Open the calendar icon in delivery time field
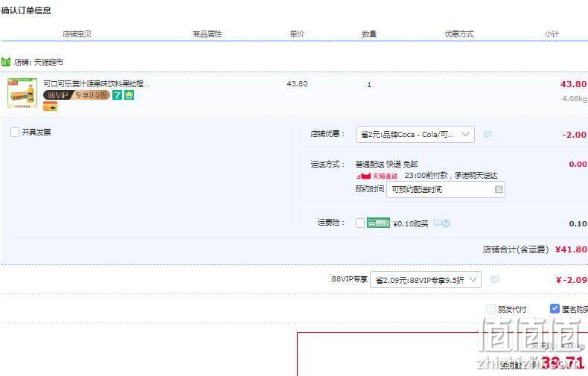588x376 pixels. 499,189
